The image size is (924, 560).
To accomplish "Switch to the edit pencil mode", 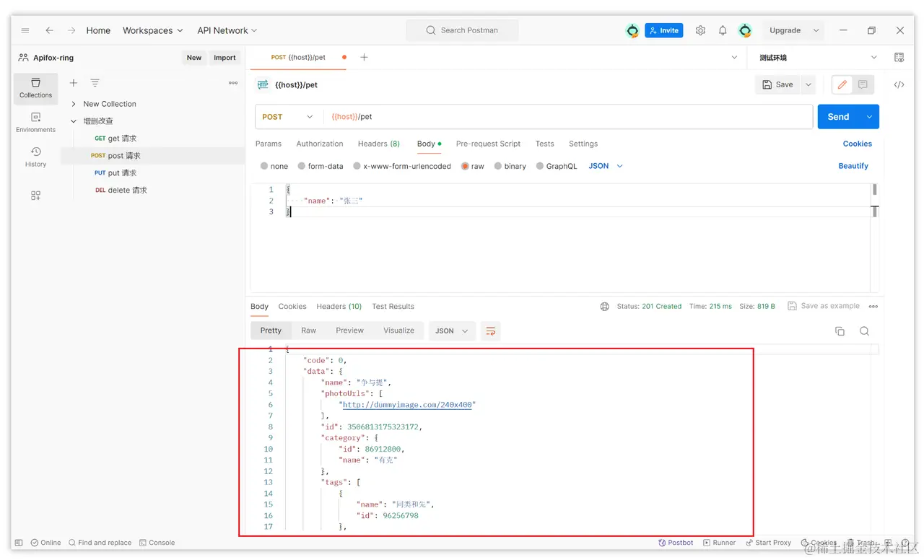I will click(842, 84).
